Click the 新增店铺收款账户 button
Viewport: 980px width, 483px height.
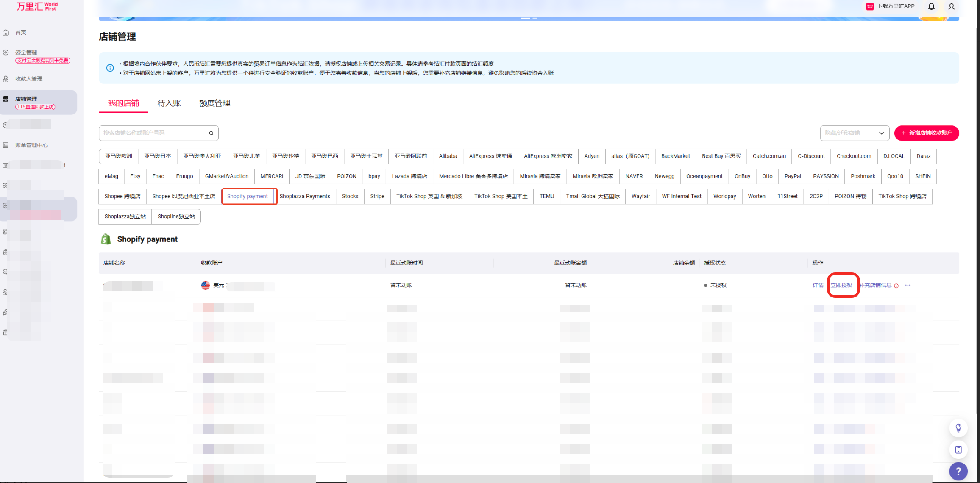point(926,133)
